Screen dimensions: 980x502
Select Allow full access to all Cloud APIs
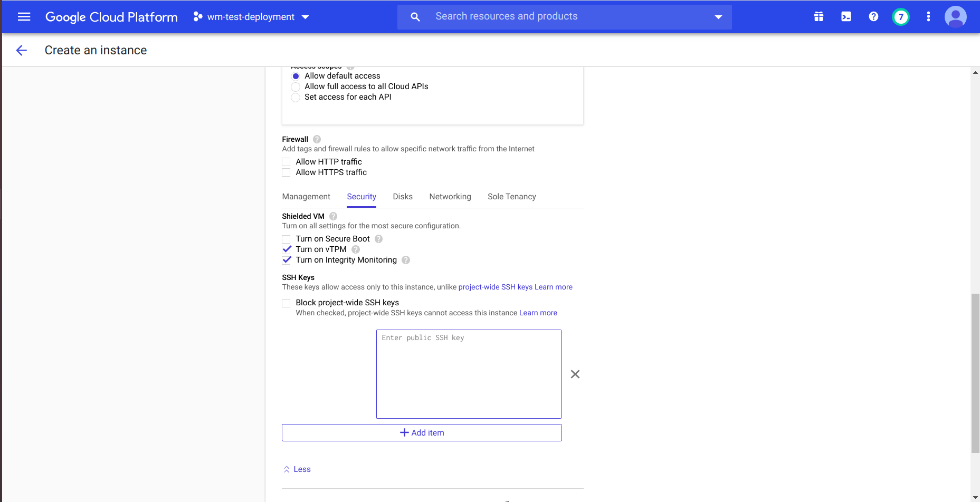click(x=296, y=86)
